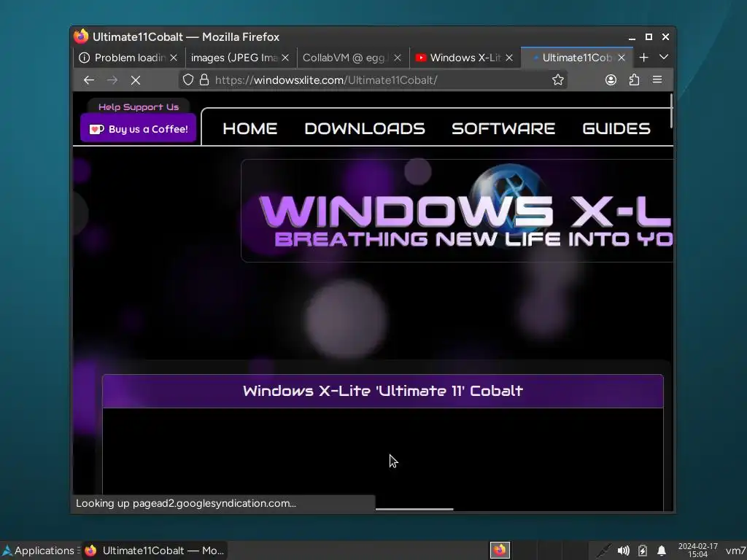The image size is (747, 560).
Task: Expand the list all tabs chevron
Action: point(664,57)
